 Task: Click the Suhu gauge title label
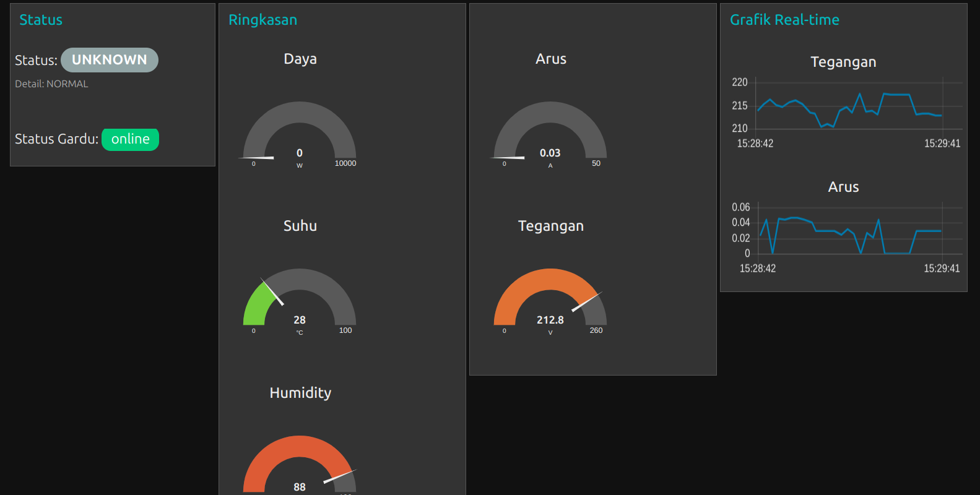click(300, 226)
